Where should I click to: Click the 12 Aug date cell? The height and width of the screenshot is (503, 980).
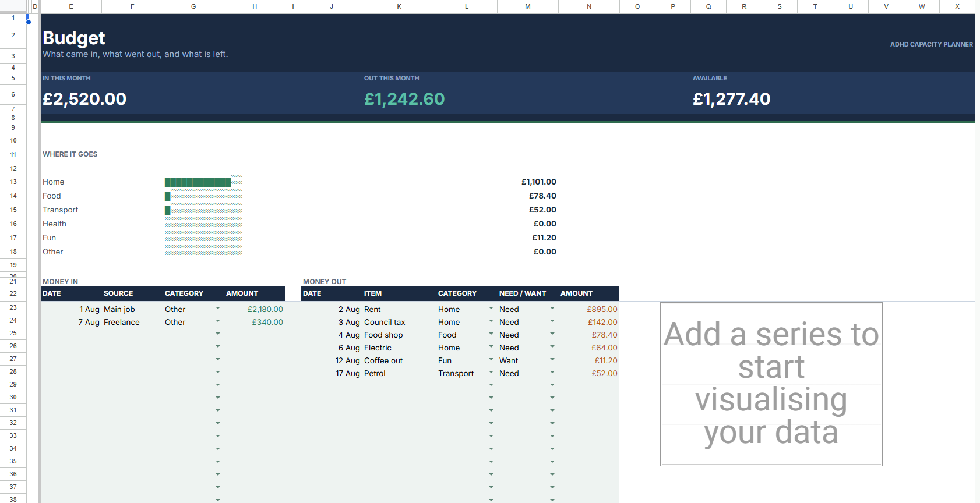pos(332,360)
